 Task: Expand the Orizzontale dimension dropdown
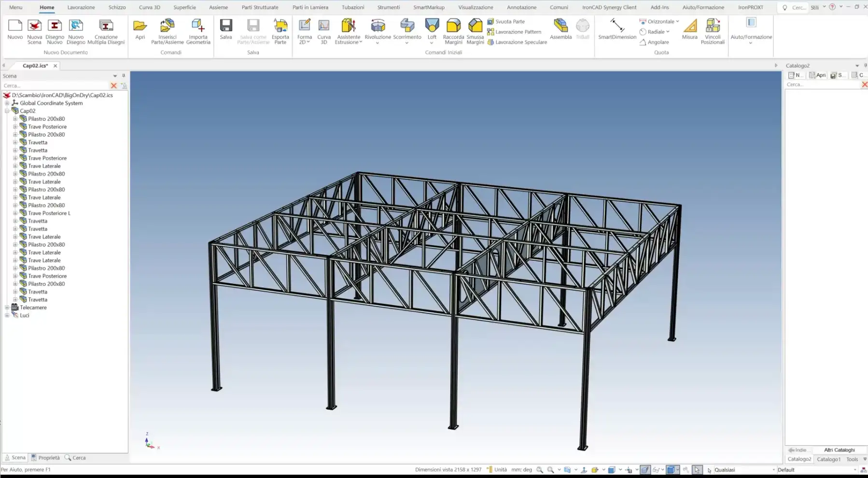(677, 22)
